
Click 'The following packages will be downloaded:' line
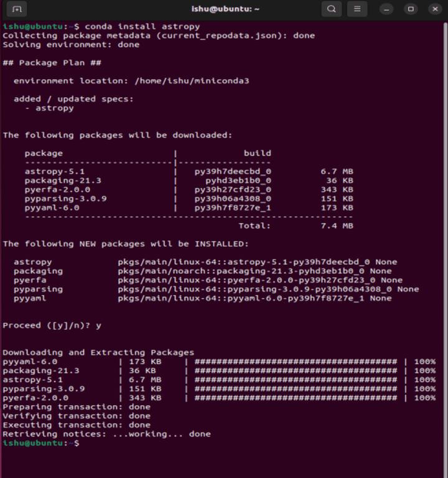point(118,135)
